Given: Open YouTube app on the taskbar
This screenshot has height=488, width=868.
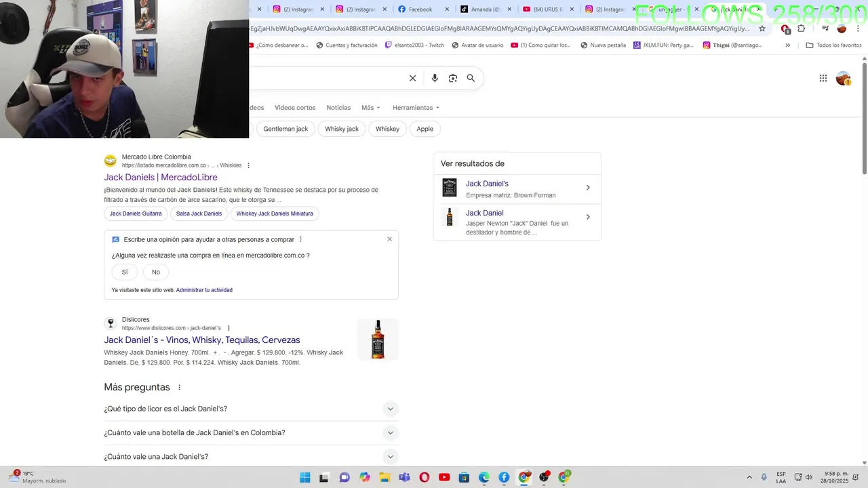Looking at the screenshot, I should [444, 477].
